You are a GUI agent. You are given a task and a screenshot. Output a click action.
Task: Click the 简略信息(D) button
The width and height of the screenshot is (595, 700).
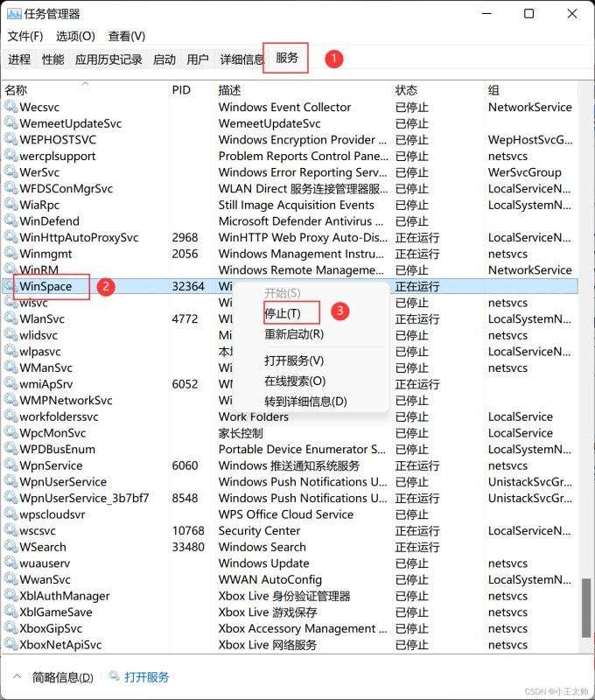63,677
